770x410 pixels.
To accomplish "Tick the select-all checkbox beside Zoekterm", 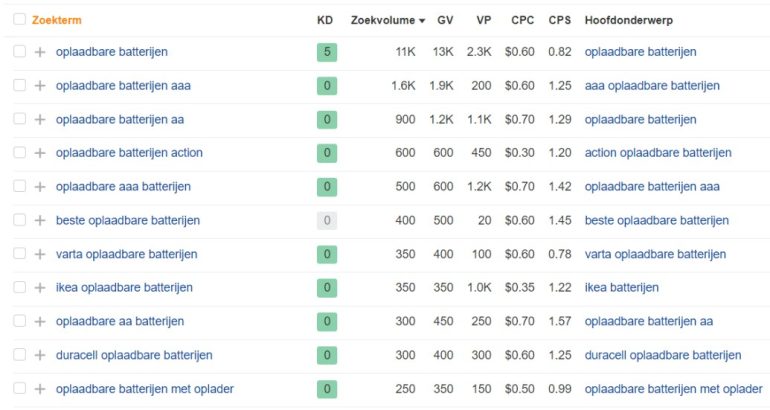I will 20,19.
